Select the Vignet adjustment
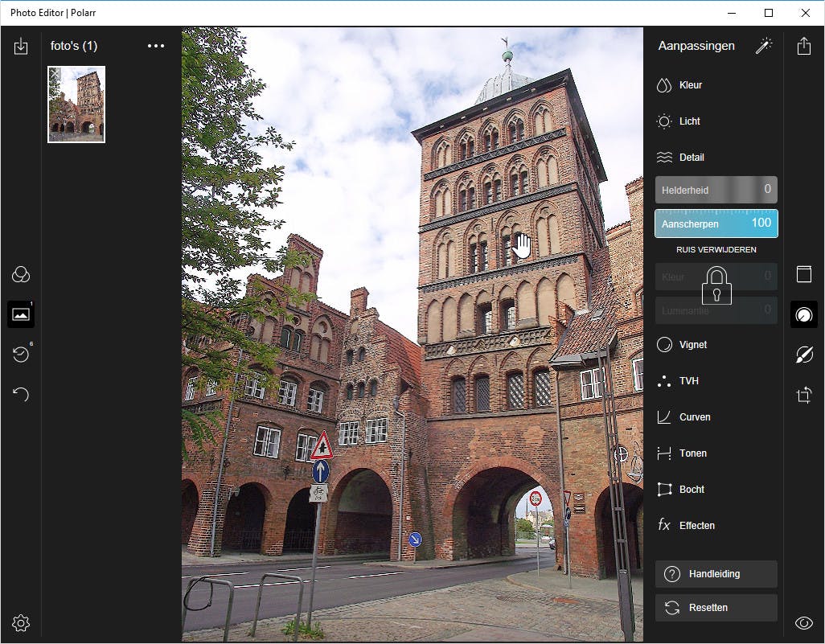 (x=692, y=344)
